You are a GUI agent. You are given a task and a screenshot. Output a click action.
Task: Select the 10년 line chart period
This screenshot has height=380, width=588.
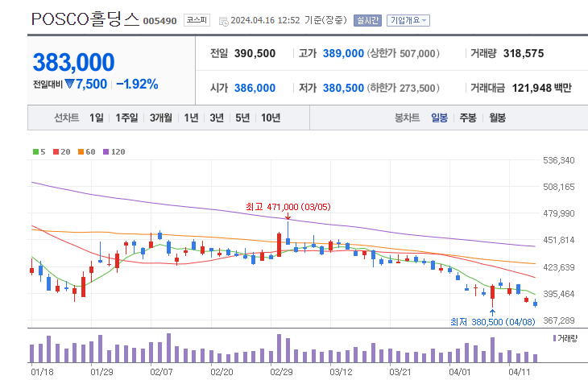(271, 118)
